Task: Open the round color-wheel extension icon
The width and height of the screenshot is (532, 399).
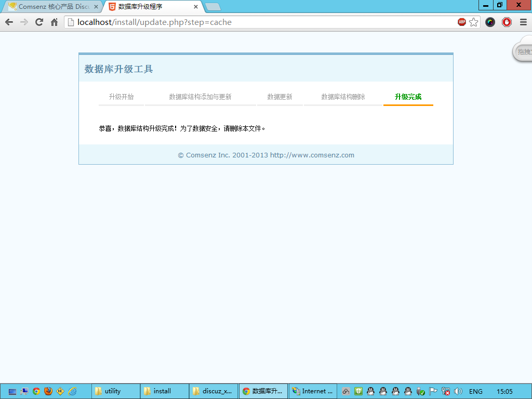Action: [490, 22]
